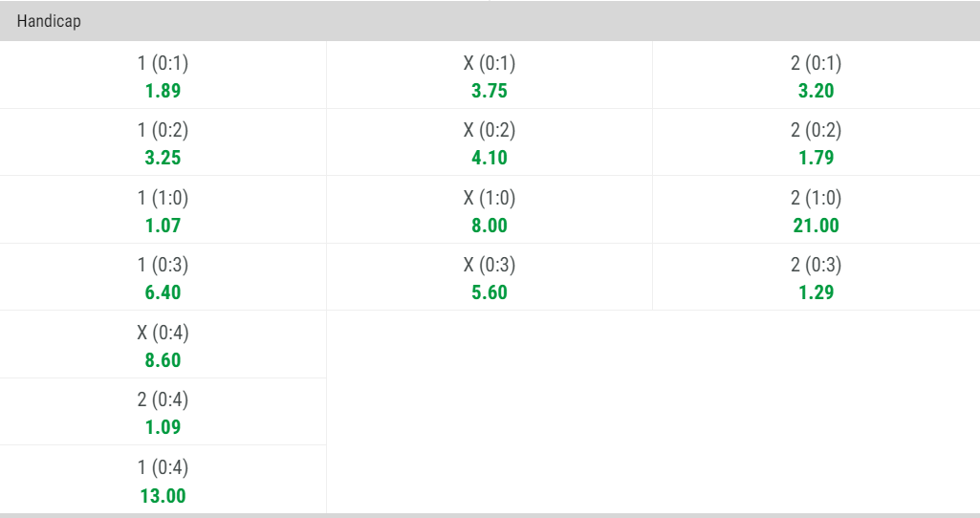Choose 1 (0:4) odds 13.00
Viewport: 980px width, 518px height.
tap(163, 479)
